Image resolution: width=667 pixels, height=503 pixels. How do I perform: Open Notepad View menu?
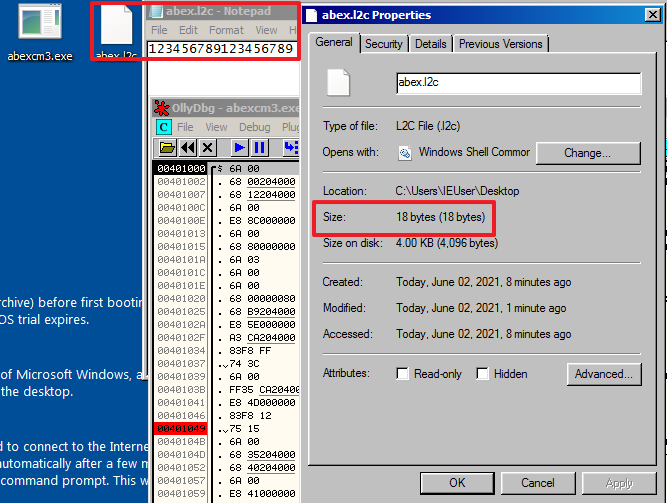click(x=266, y=30)
